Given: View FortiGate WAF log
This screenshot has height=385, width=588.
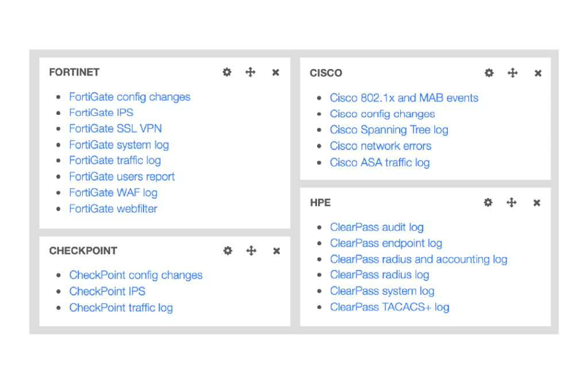Looking at the screenshot, I should [113, 193].
